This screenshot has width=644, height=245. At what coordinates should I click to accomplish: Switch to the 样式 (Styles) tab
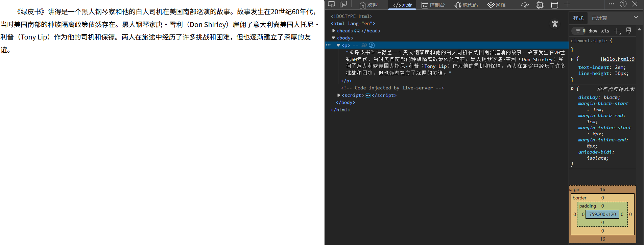click(x=578, y=18)
